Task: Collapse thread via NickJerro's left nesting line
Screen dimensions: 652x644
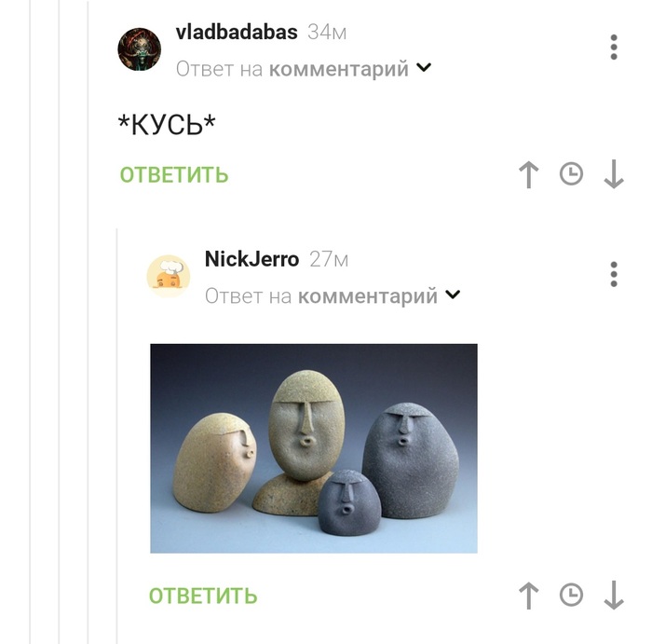Action: [116, 436]
